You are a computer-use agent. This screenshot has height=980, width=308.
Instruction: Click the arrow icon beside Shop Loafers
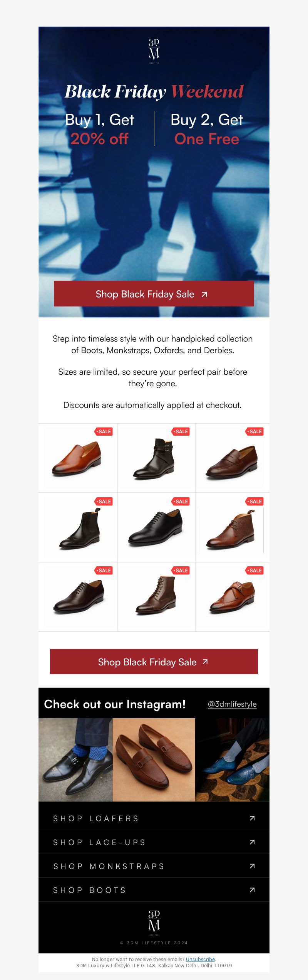(x=252, y=818)
